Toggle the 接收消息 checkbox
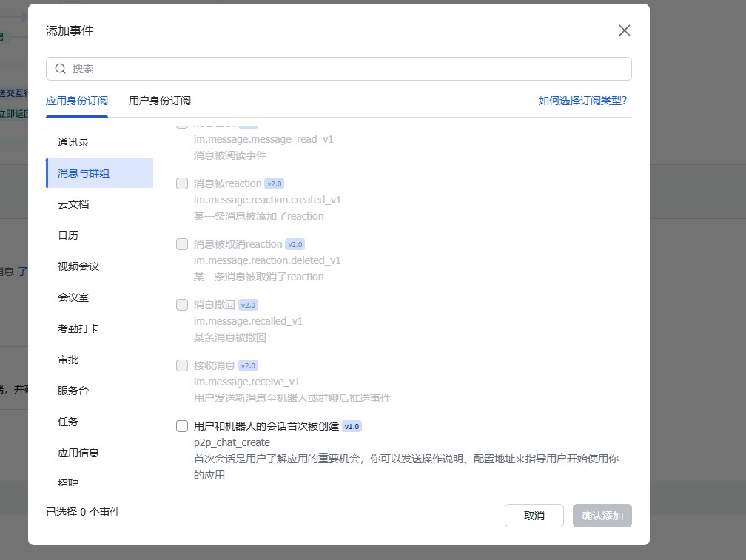Screen dimensions: 746x560 click(x=182, y=365)
